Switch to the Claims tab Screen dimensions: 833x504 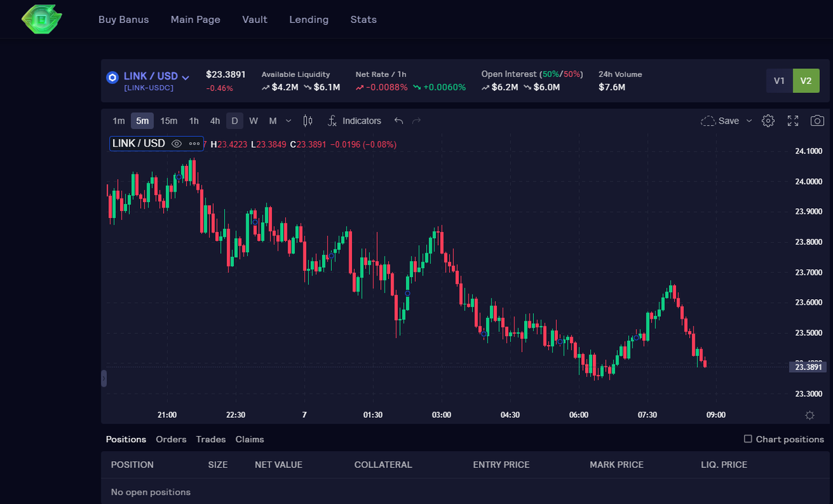pyautogui.click(x=250, y=439)
